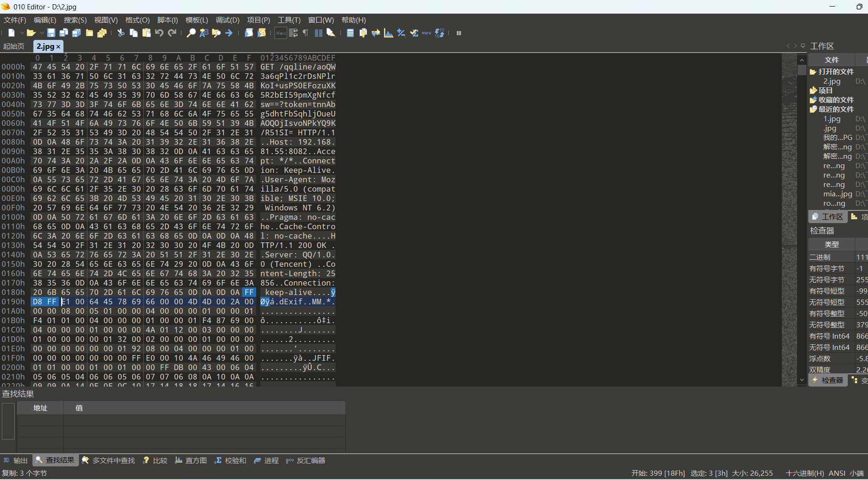Click the Hex Operations plus-minus icon

click(401, 33)
